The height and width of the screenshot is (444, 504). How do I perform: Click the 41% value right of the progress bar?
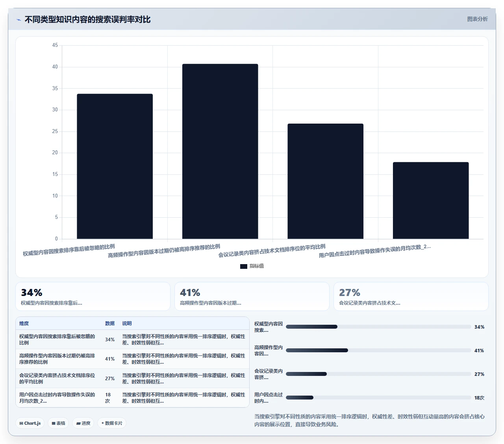[479, 351]
